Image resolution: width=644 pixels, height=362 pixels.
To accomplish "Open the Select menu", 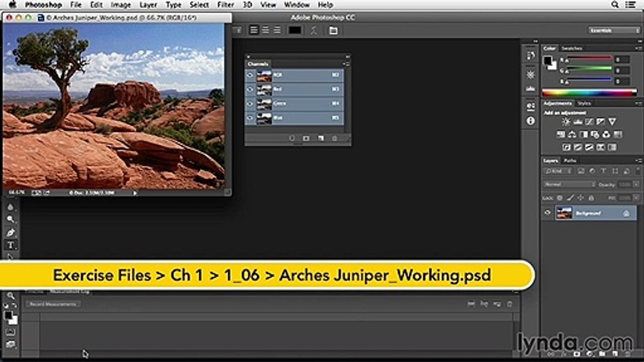I will [199, 5].
